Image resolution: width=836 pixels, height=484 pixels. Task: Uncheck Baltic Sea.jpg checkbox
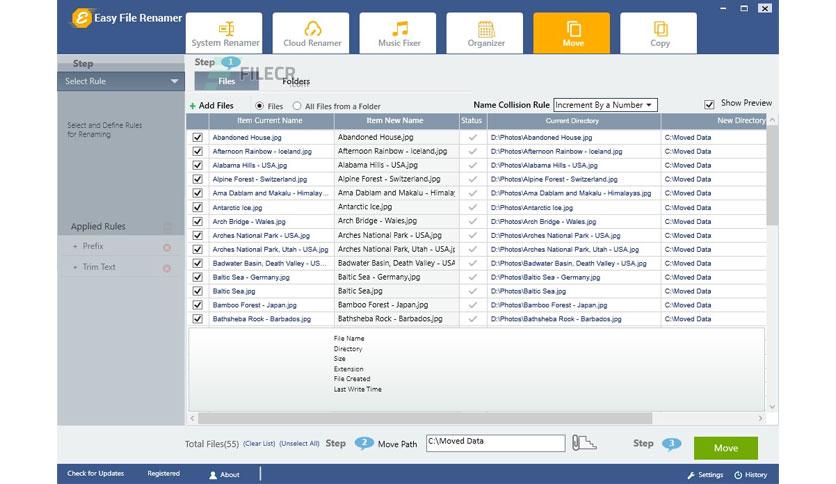[198, 291]
